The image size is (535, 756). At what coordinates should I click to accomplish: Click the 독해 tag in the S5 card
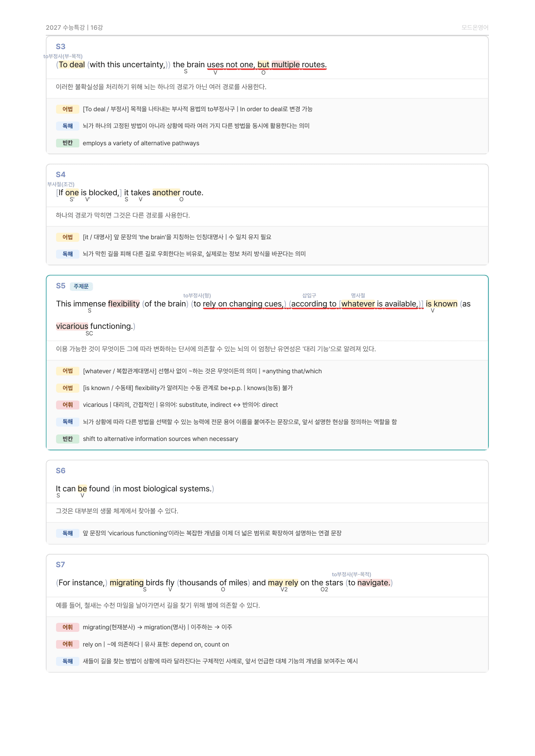coord(67,422)
